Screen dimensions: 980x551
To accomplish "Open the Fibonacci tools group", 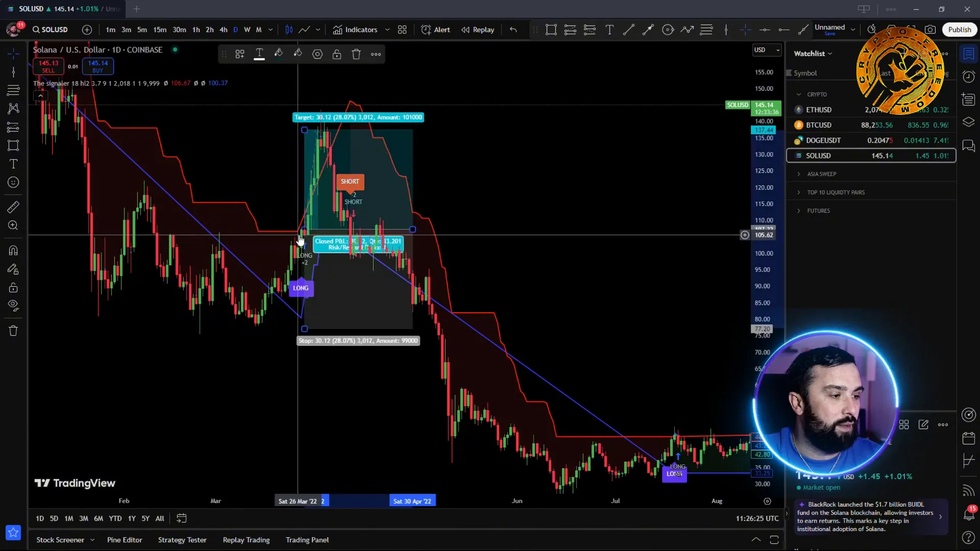I will coord(13,90).
